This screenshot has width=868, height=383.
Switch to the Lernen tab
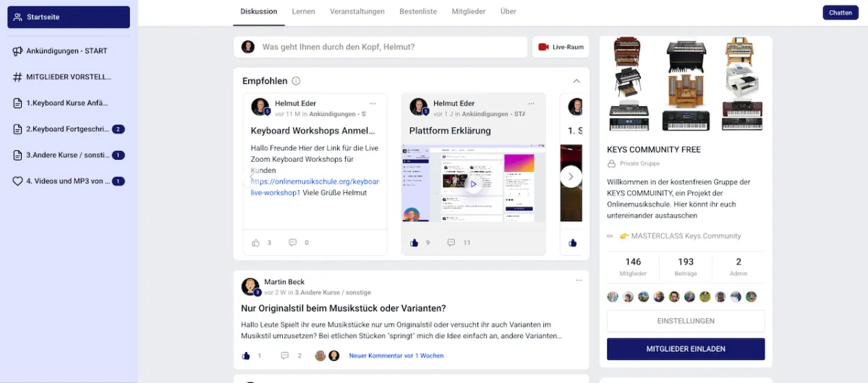coord(303,12)
